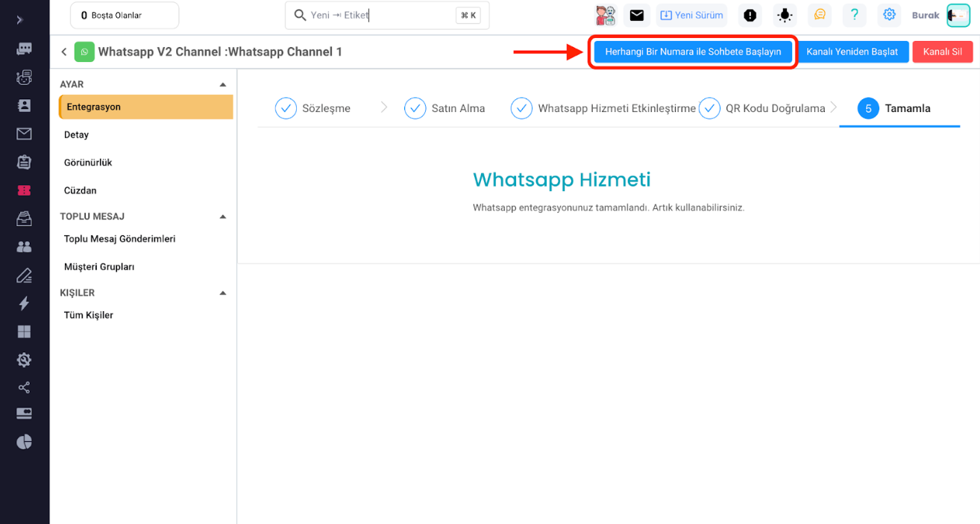Click the Whatsapp V2 Channel title

(220, 52)
